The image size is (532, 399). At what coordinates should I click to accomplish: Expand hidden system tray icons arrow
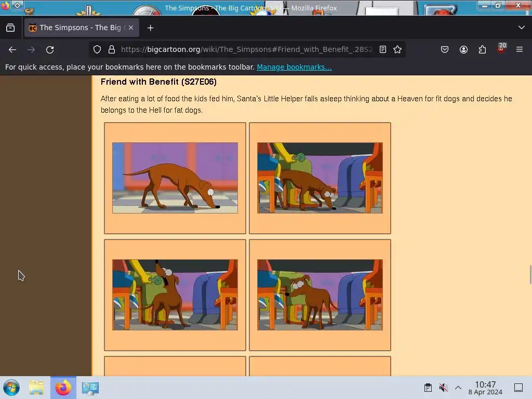458,388
